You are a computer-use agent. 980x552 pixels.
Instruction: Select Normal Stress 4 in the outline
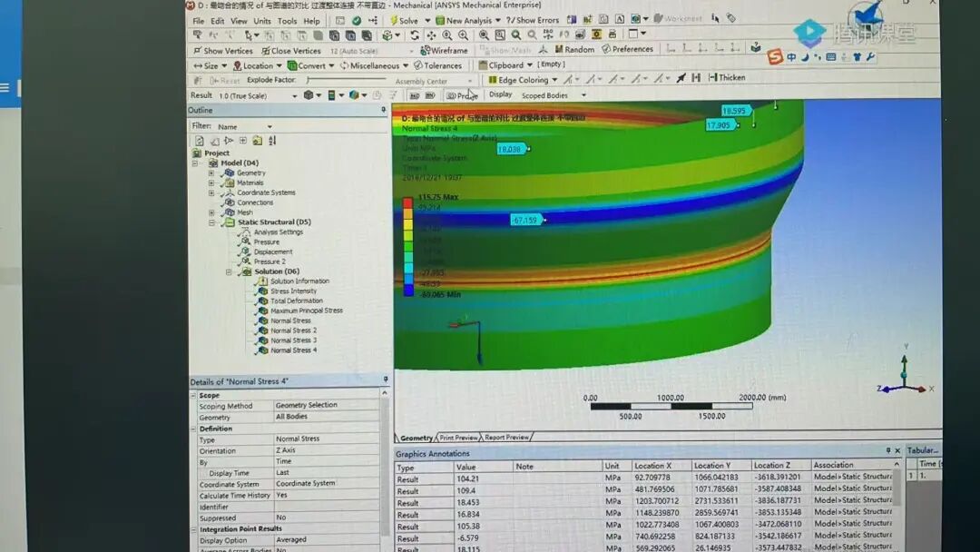(x=293, y=350)
